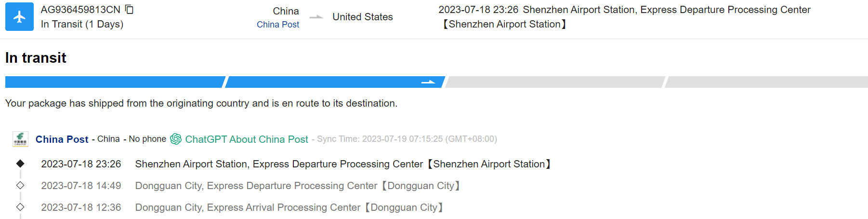This screenshot has height=219, width=868.
Task: Click the first blue progress bar segment
Action: tap(115, 82)
